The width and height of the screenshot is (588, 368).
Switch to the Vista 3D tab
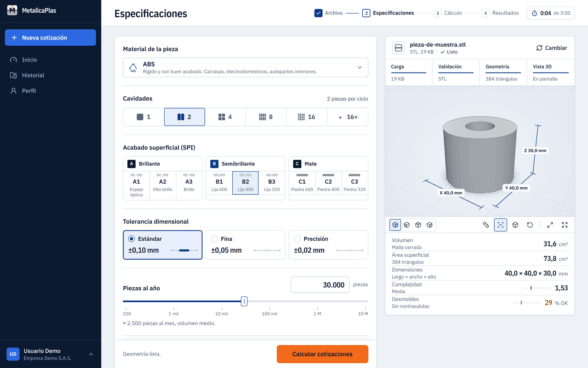[x=551, y=72]
